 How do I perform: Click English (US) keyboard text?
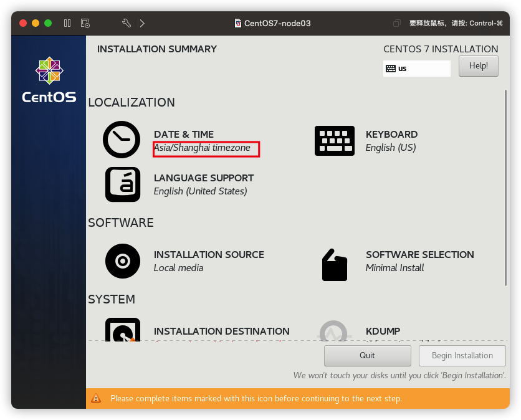pyautogui.click(x=391, y=148)
